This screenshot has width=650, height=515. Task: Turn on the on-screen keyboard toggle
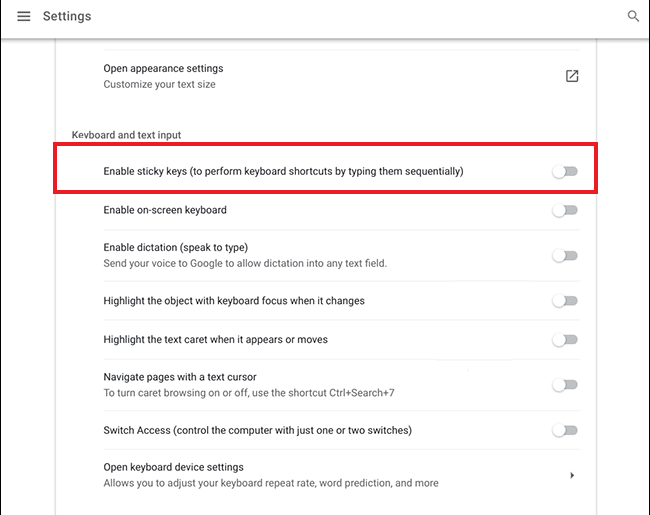565,210
